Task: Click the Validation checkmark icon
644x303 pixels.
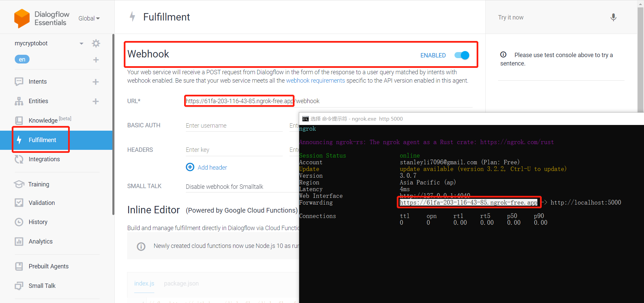Action: [x=19, y=203]
